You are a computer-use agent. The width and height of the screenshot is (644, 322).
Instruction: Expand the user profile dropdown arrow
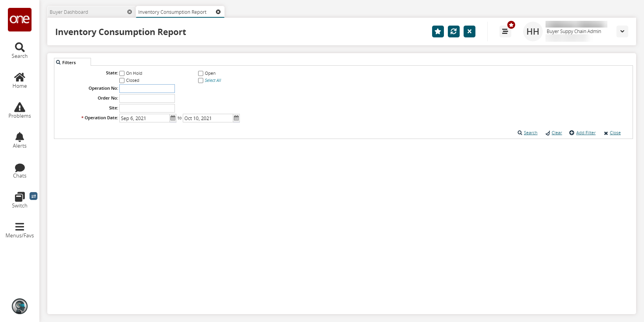point(622,31)
